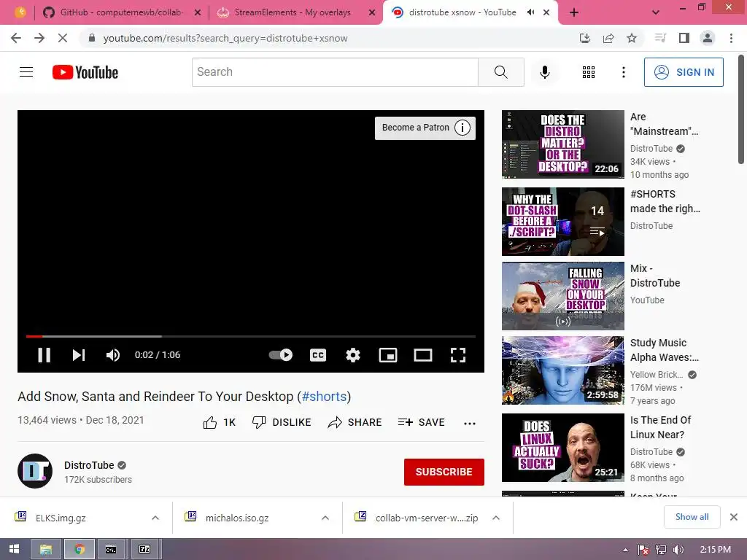Like the video (1K)
This screenshot has height=560, width=747.
tap(220, 422)
